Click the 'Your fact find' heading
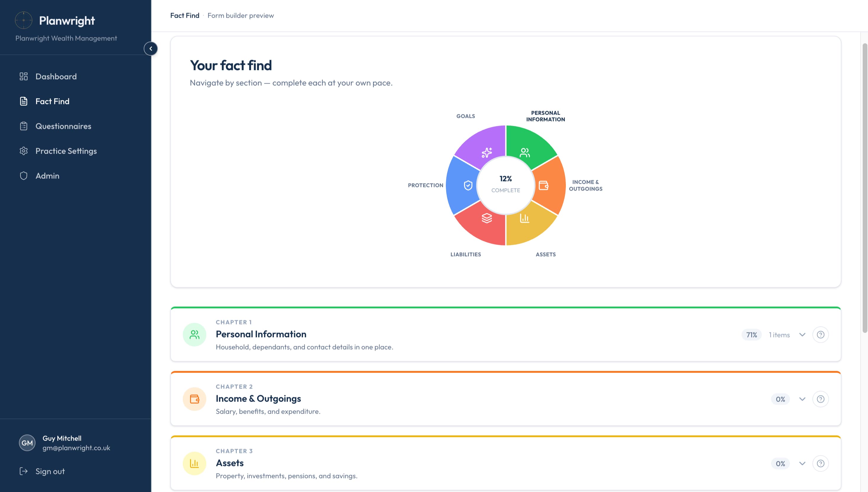The height and width of the screenshot is (492, 868). [231, 65]
